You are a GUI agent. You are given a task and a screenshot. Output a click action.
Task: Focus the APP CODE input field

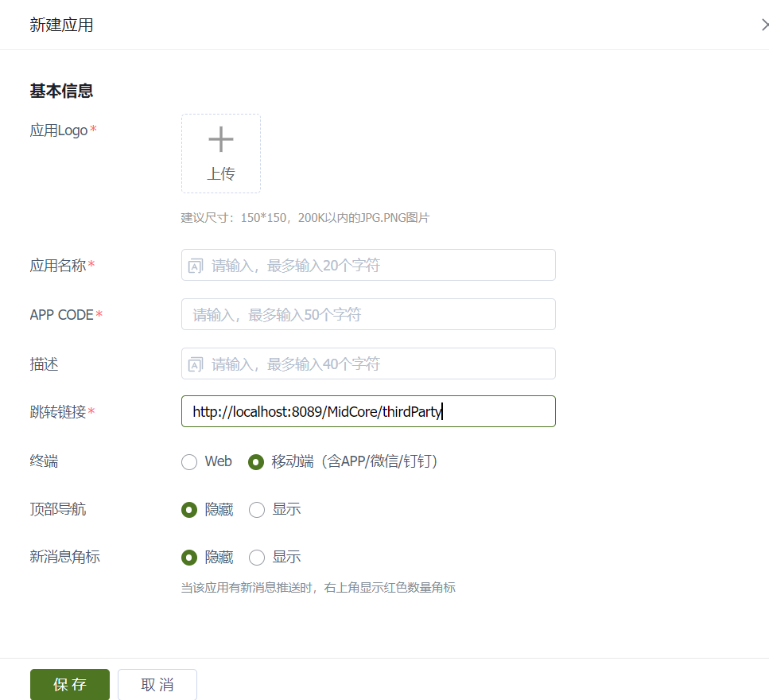(368, 314)
